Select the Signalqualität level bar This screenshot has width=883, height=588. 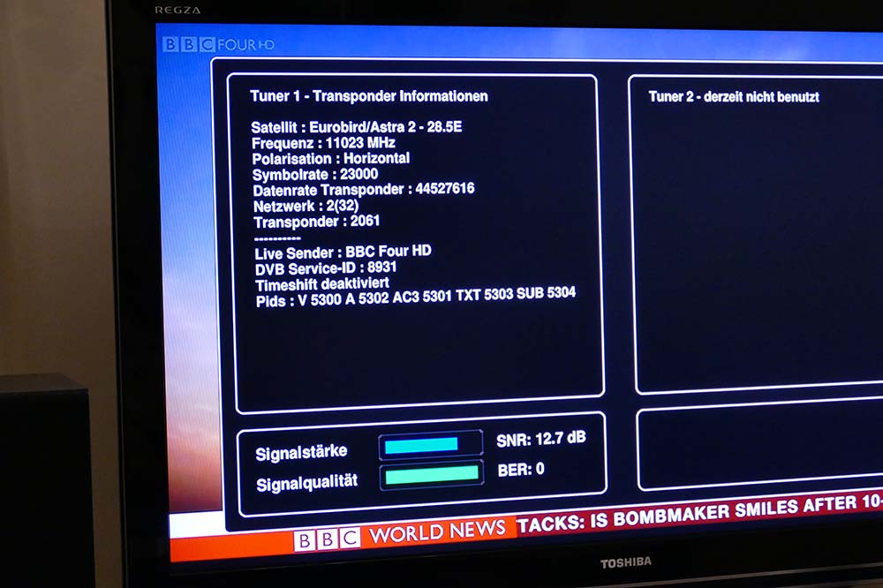click(x=431, y=475)
